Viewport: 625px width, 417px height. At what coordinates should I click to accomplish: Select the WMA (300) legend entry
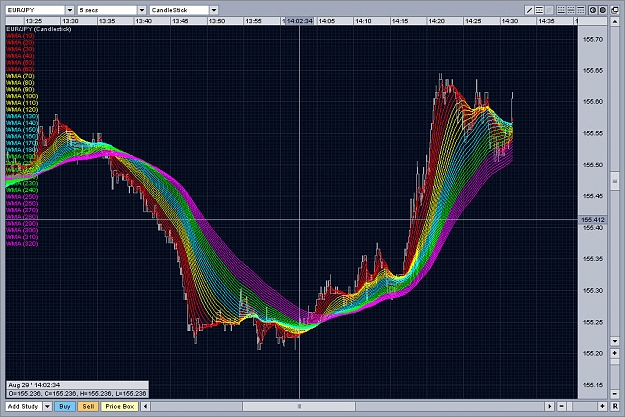(22, 230)
